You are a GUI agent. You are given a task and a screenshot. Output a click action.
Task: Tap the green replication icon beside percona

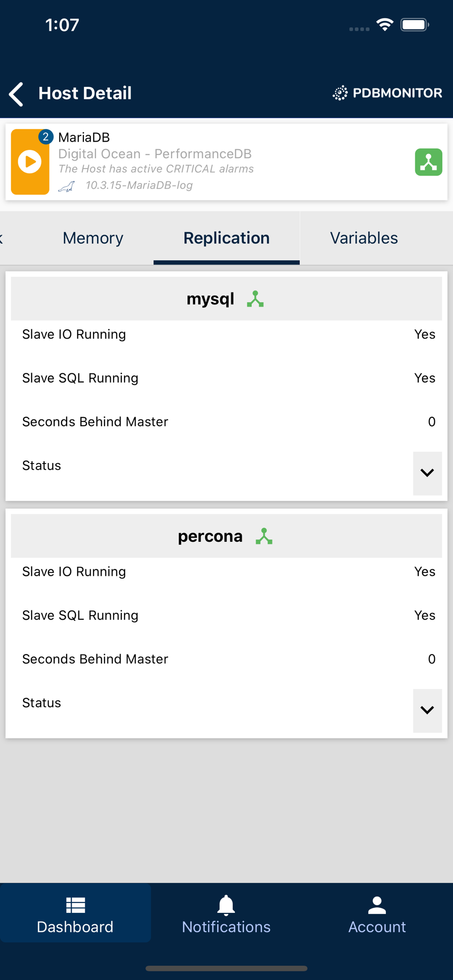click(264, 536)
